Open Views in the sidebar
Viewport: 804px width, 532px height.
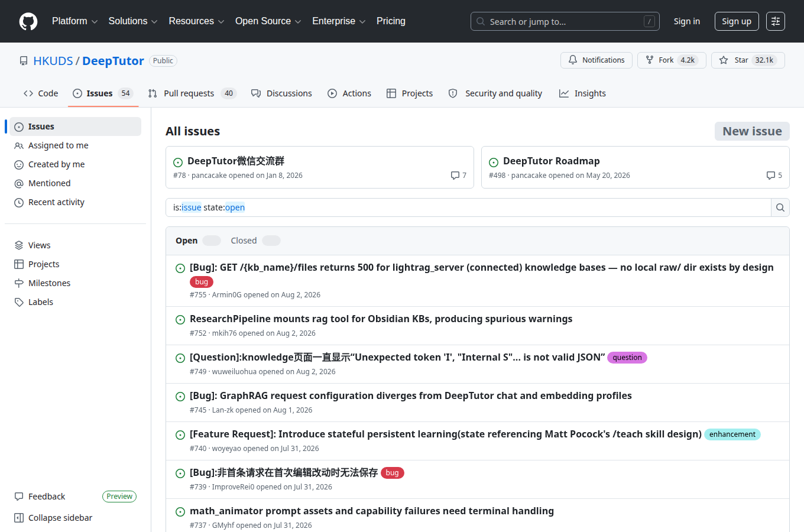75,245
